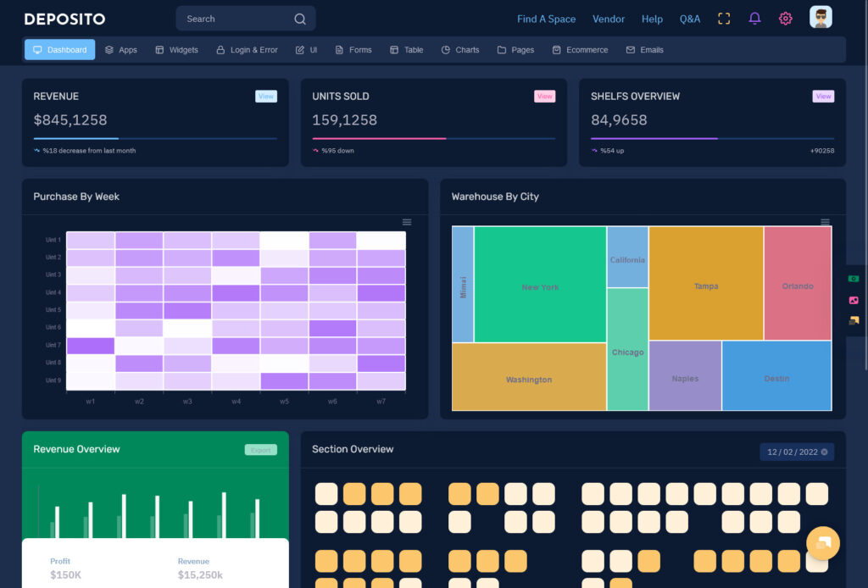868x588 pixels.
Task: Switch to the Widgets tab
Action: [x=175, y=49]
